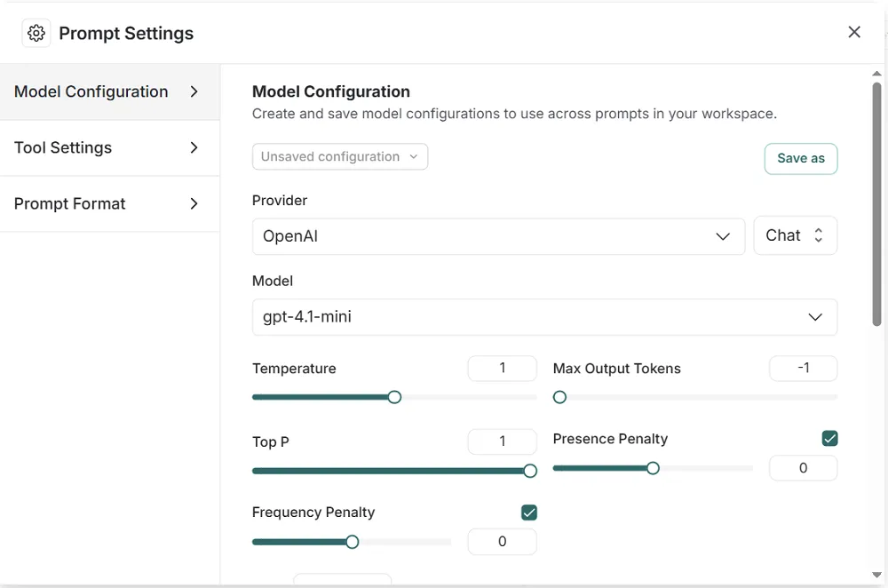Click the Provider dropdown arrow
Viewport: 888px width, 588px height.
tap(724, 235)
